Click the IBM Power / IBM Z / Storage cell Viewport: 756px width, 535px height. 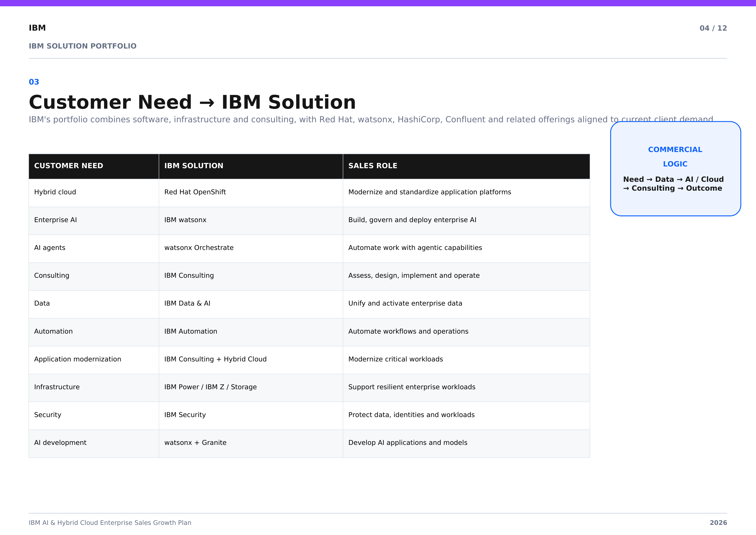251,388
